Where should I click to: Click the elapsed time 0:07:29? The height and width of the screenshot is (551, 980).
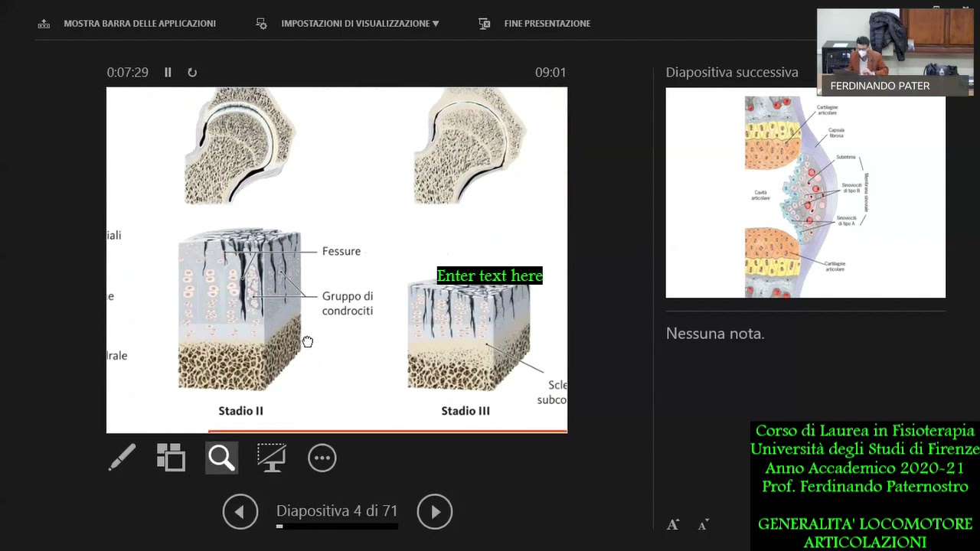[x=127, y=72]
